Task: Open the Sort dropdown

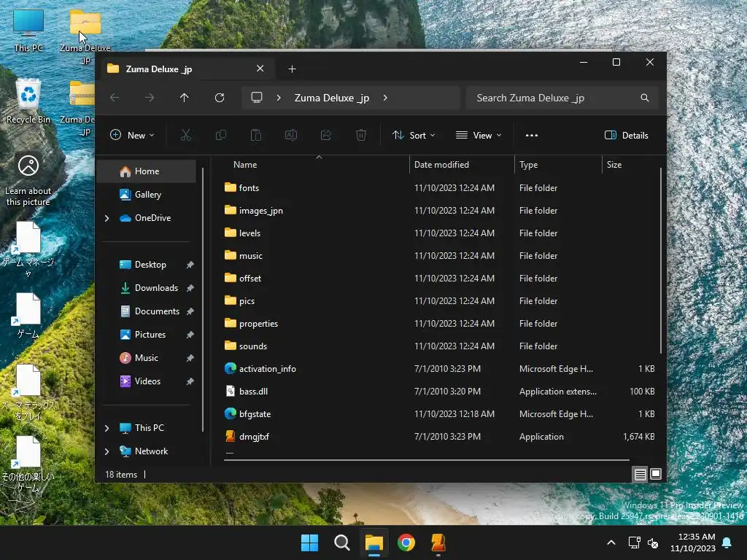Action: click(x=414, y=135)
